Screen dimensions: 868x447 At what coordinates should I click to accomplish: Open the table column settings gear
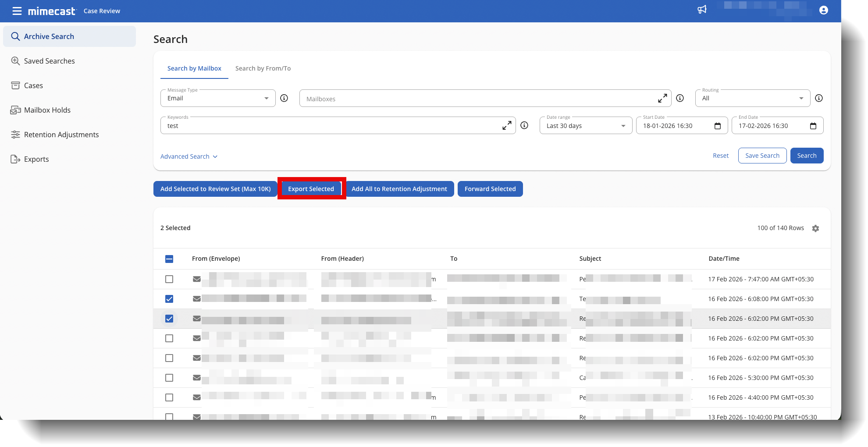tap(815, 228)
